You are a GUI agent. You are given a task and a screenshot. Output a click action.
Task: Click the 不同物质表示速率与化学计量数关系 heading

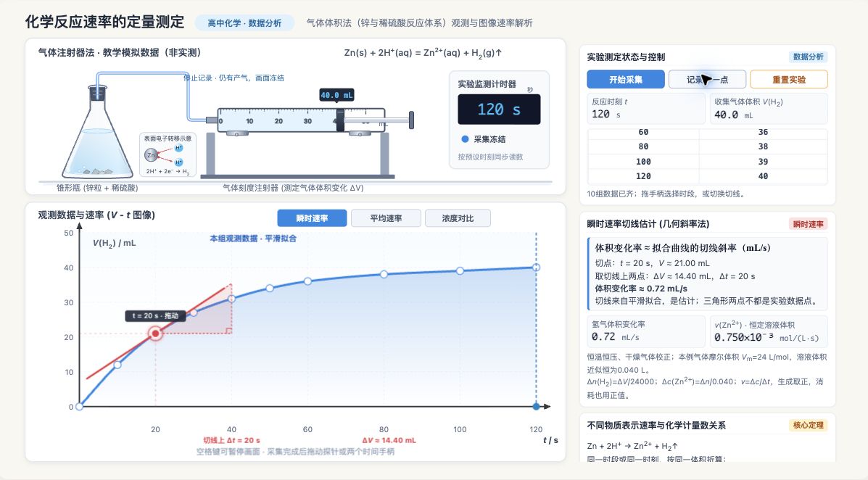click(656, 425)
